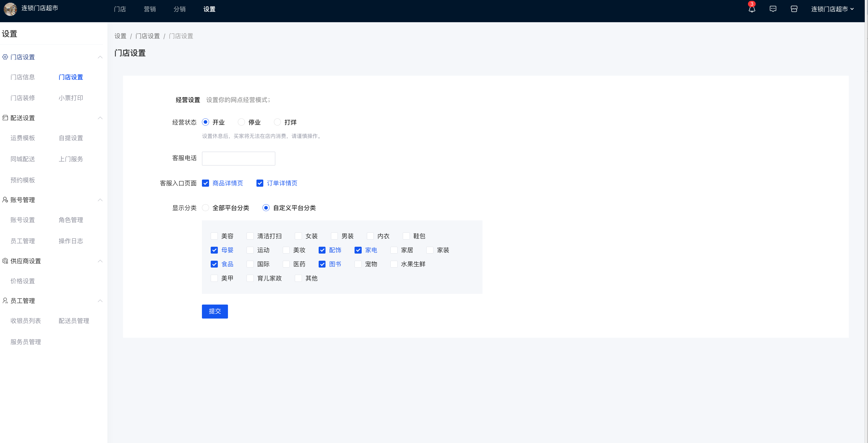The image size is (868, 443).
Task: Check the 水果生鲜 category checkbox
Action: pyautogui.click(x=394, y=264)
